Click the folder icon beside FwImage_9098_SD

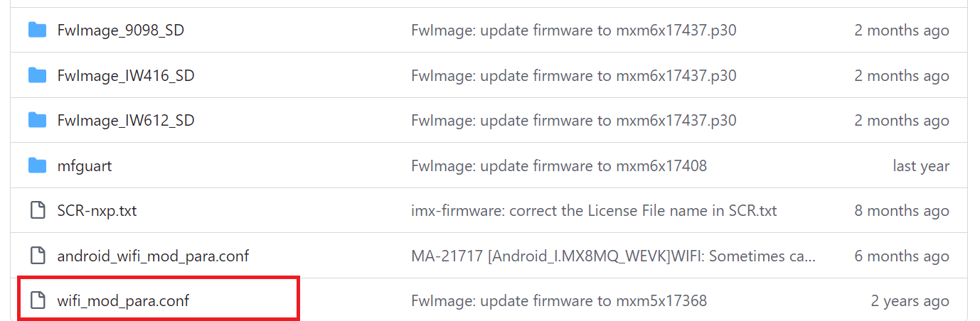click(37, 31)
